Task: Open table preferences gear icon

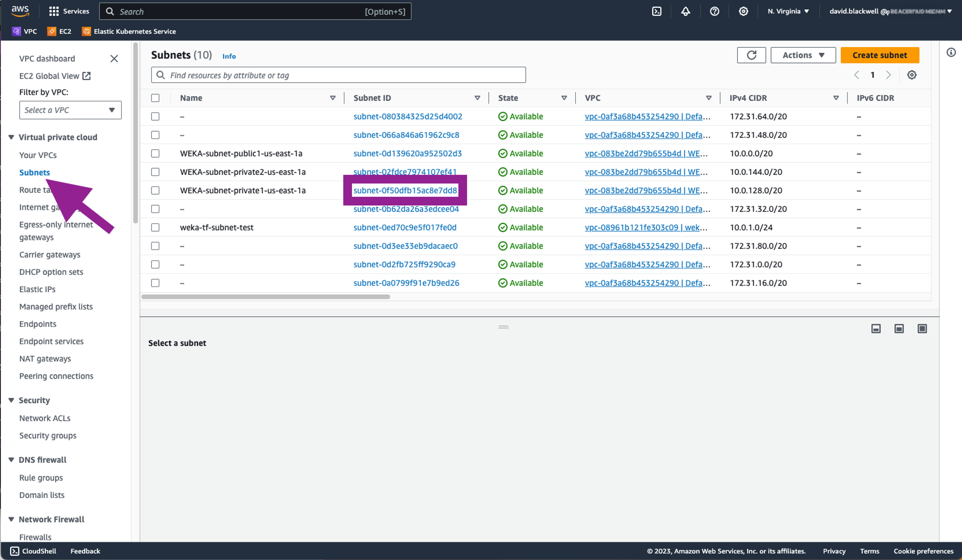Action: 911,75
